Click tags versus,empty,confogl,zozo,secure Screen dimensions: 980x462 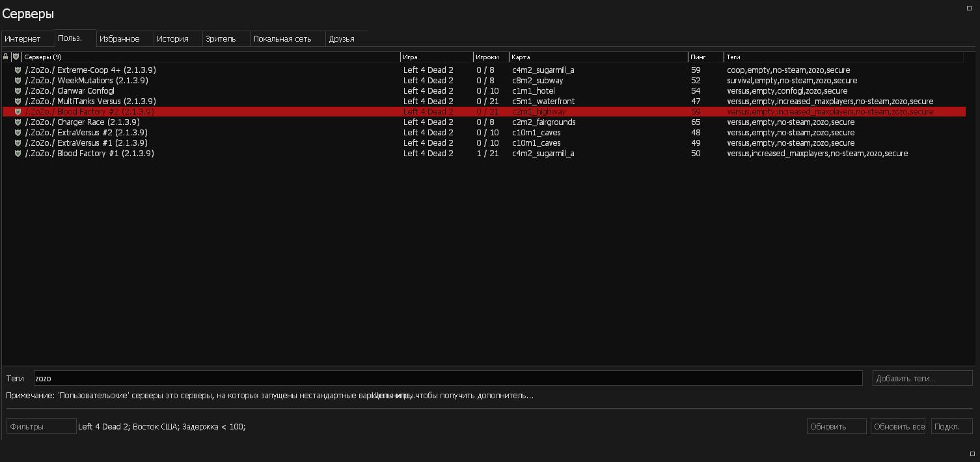point(787,91)
